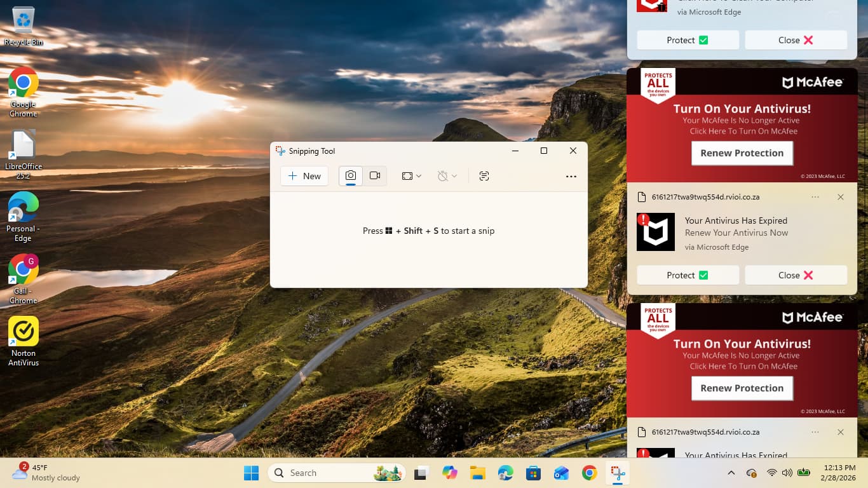
Task: Click Protect under Renew Your Antivirus Now
Action: point(688,275)
